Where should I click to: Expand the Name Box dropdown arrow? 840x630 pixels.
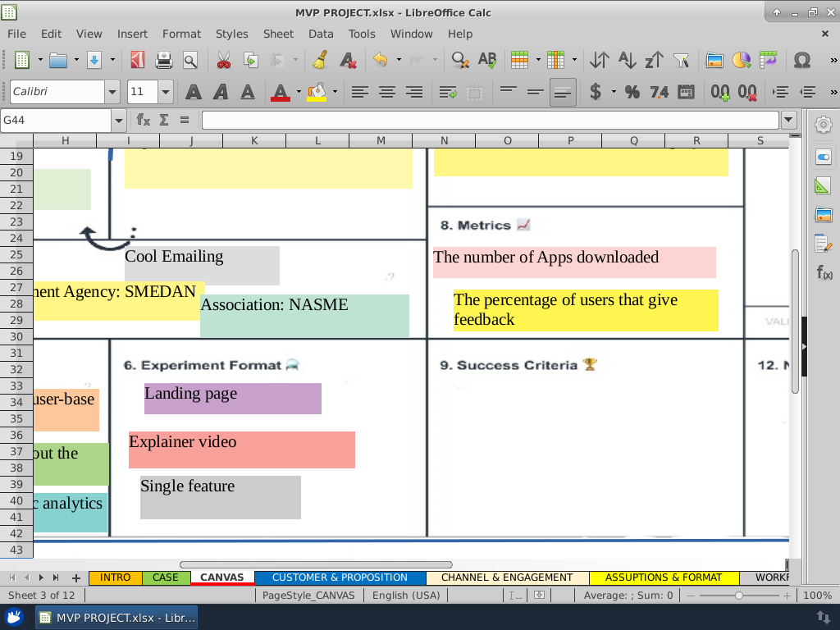point(119,120)
